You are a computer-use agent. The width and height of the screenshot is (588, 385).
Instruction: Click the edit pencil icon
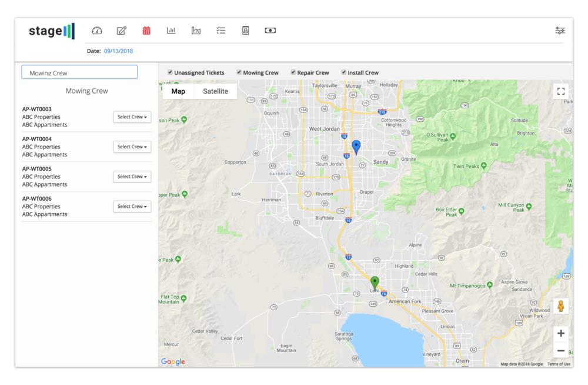point(122,31)
